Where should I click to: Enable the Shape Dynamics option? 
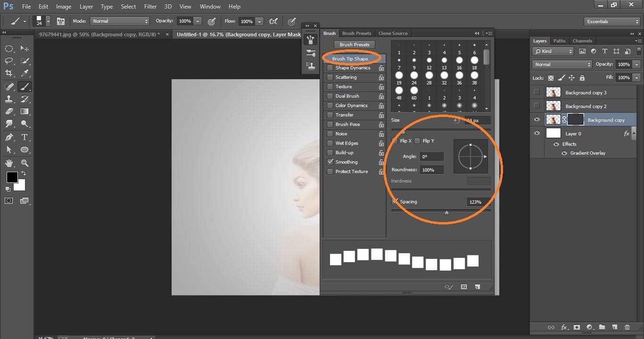point(330,67)
